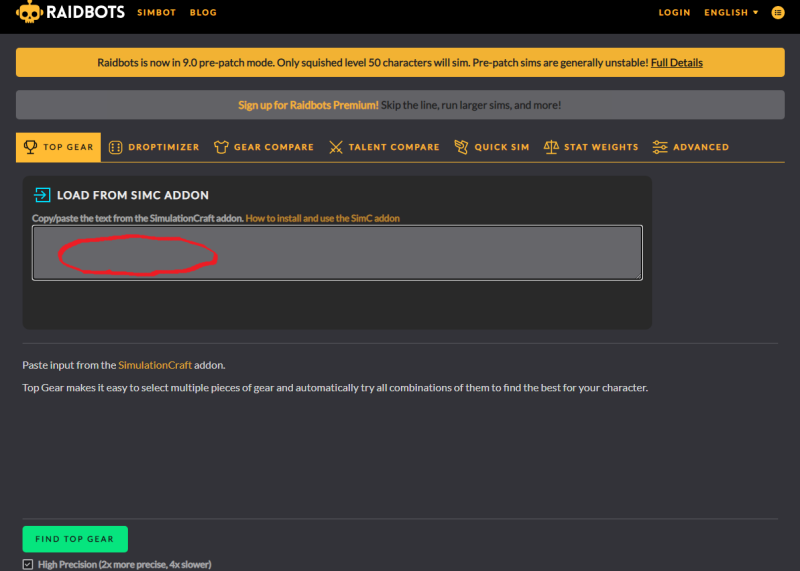Switch to the Talent Compare tab
The height and width of the screenshot is (571, 800).
coord(384,147)
